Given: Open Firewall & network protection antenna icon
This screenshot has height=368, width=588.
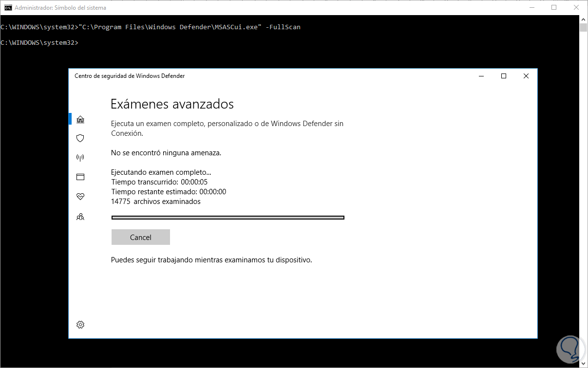Looking at the screenshot, I should coord(80,158).
